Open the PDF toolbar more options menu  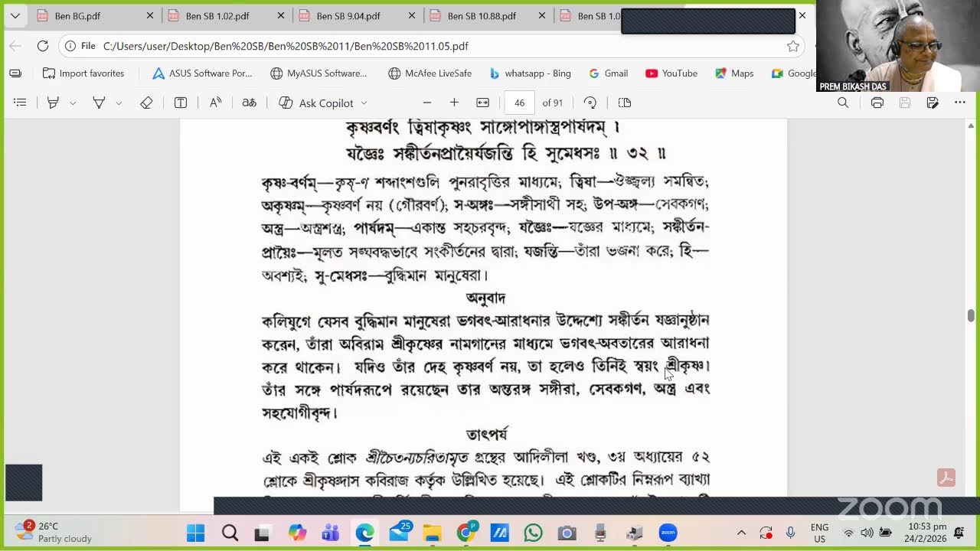point(960,103)
